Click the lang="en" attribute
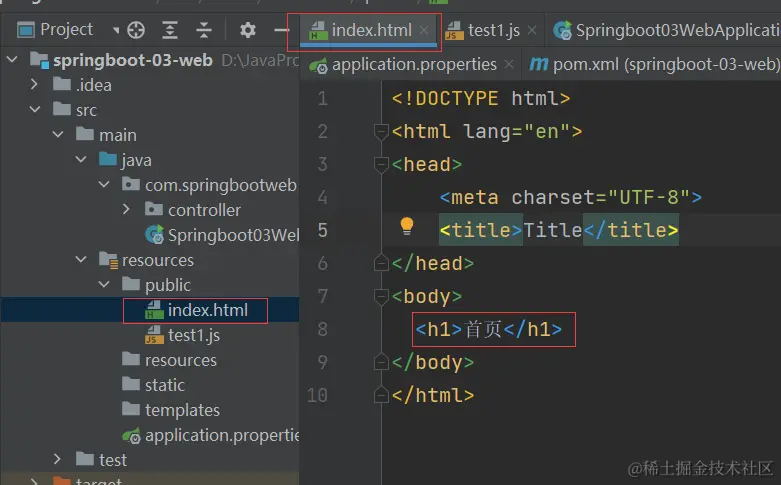The image size is (781, 485). [x=517, y=131]
